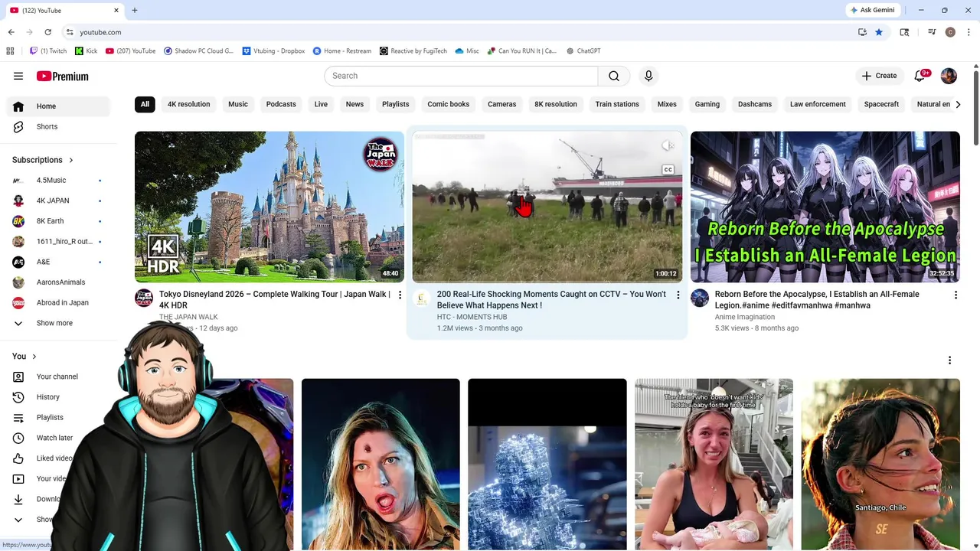
Task: Open the Abroad in Japan subscription
Action: coord(58,303)
